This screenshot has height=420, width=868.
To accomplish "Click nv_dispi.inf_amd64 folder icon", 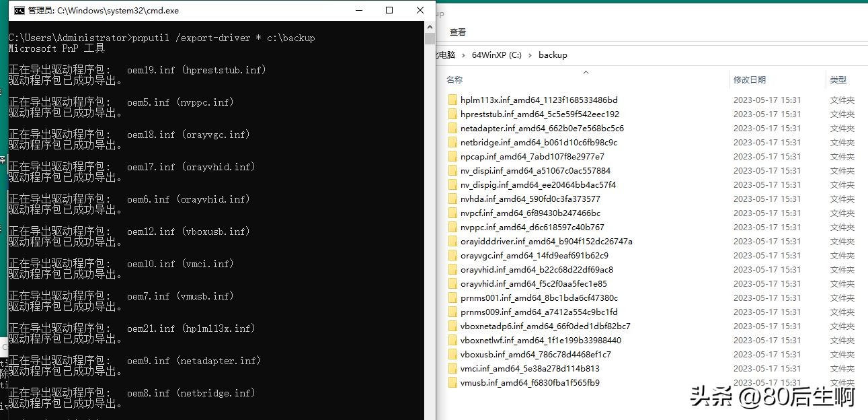I will click(452, 171).
